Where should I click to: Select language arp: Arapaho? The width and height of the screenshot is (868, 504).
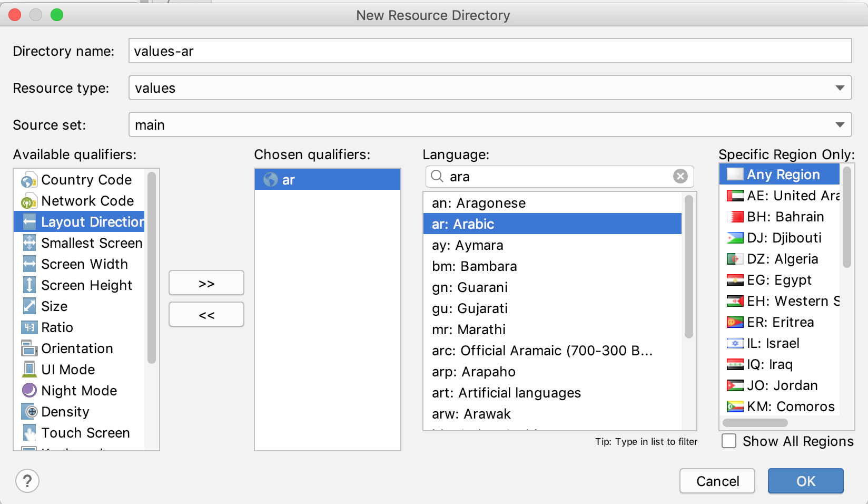pyautogui.click(x=552, y=371)
